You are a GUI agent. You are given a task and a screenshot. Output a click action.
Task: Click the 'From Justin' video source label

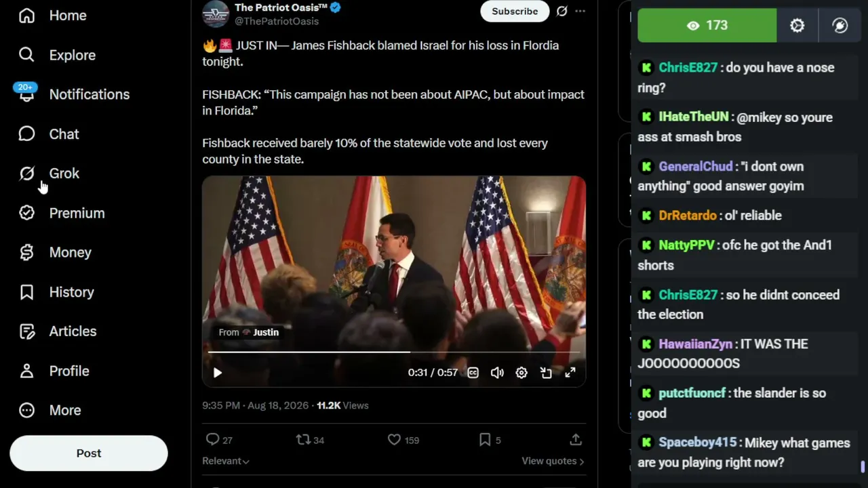249,332
